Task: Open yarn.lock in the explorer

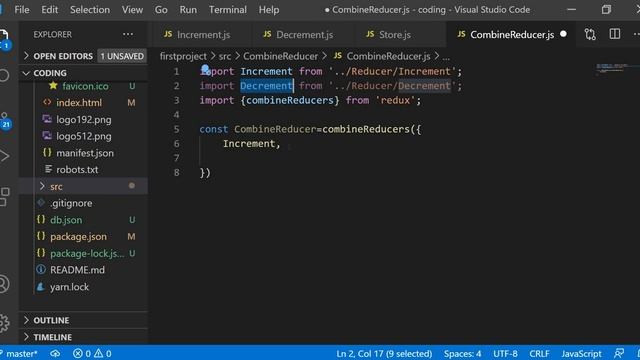Action: 69,287
